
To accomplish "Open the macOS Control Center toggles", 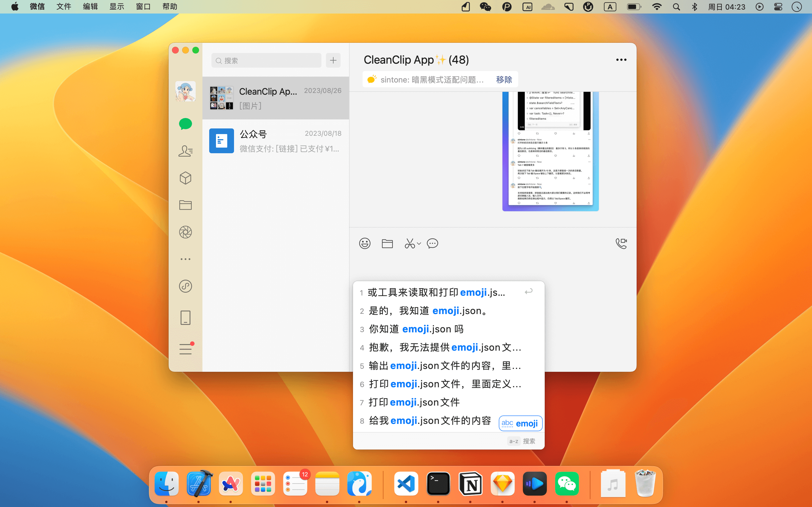I will click(778, 7).
